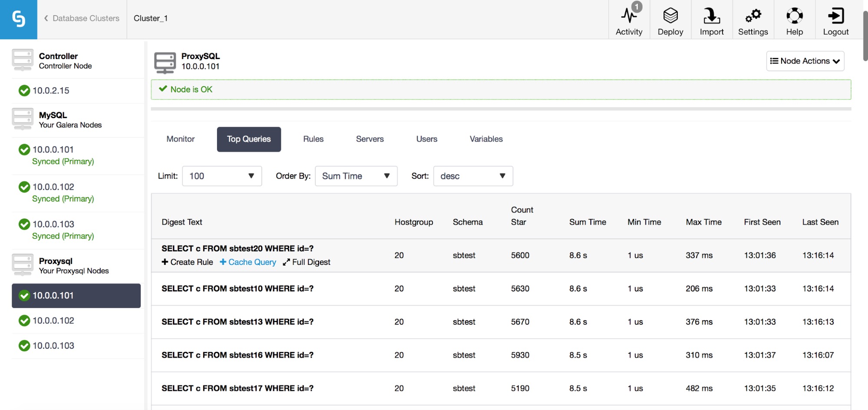Click the Severalnines logo icon
Image resolution: width=868 pixels, height=410 pixels.
19,19
